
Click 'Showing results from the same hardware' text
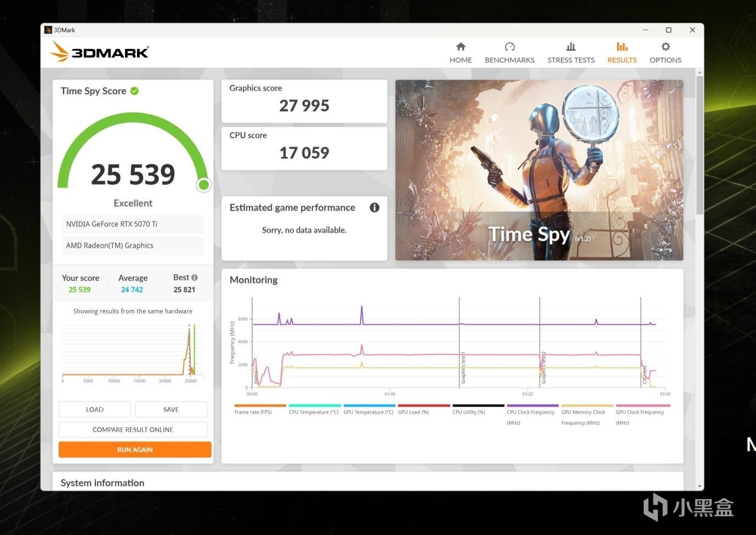[133, 311]
